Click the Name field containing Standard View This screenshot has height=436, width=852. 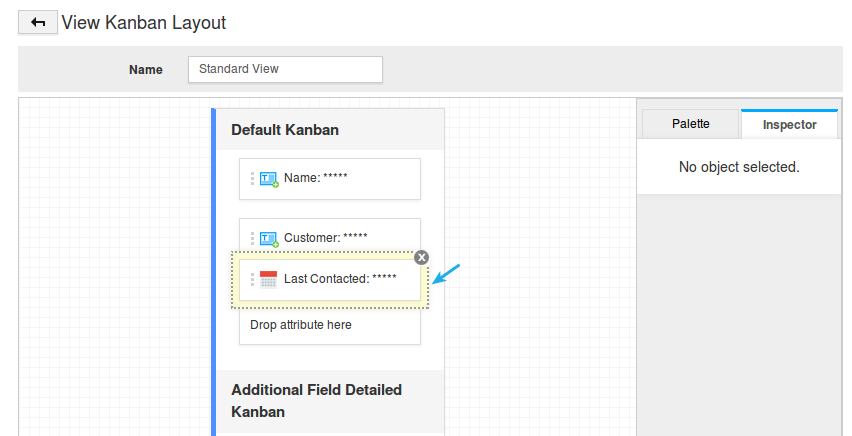(x=285, y=69)
